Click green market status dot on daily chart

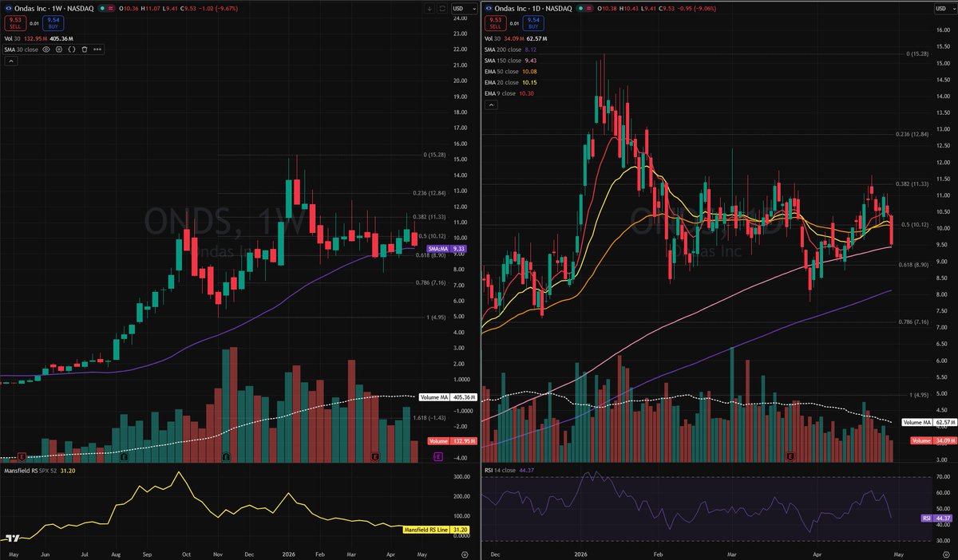(580, 9)
